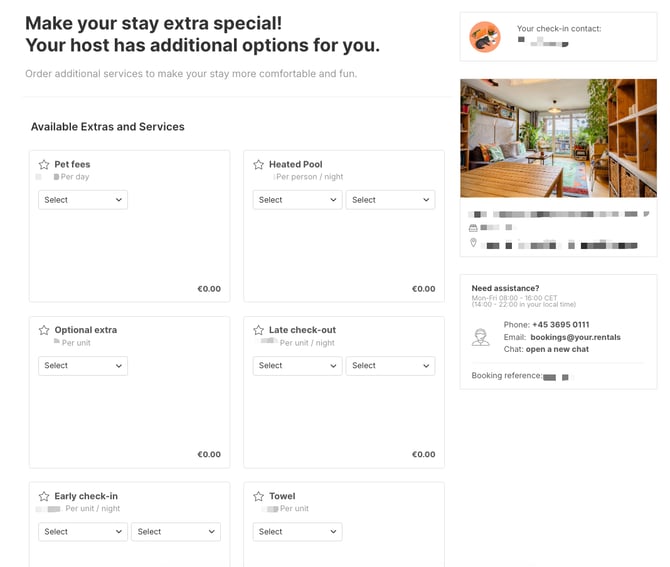Screen dimensions: 670x567
Task: Click the star icon beside Heated Pool
Action: tap(258, 165)
